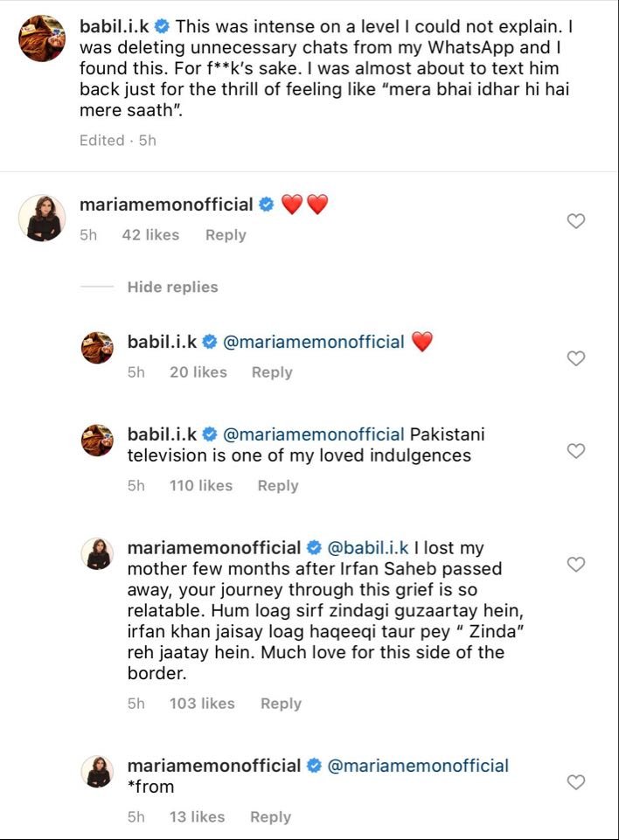
Task: View the 103 likes list
Action: pyautogui.click(x=202, y=704)
